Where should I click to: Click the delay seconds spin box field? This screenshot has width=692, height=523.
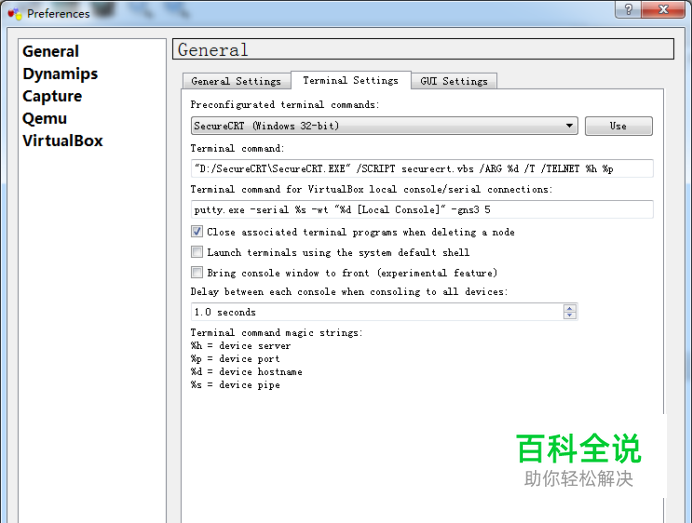click(377, 312)
